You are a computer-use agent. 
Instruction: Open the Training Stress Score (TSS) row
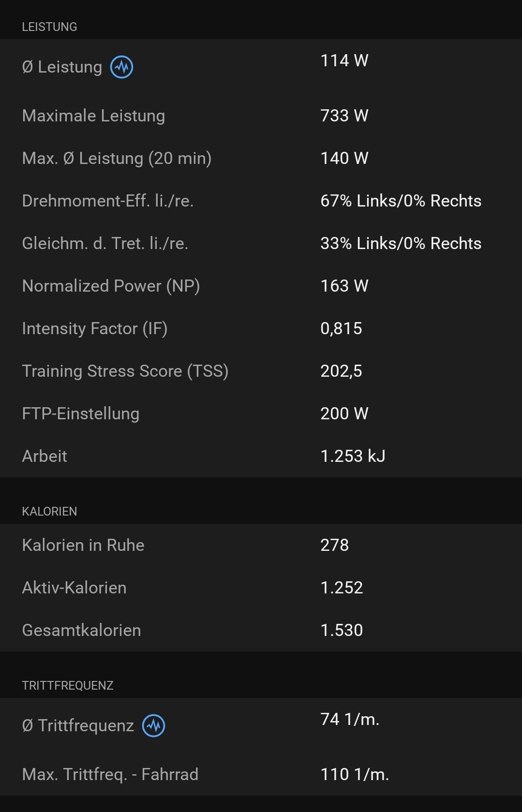(x=261, y=371)
